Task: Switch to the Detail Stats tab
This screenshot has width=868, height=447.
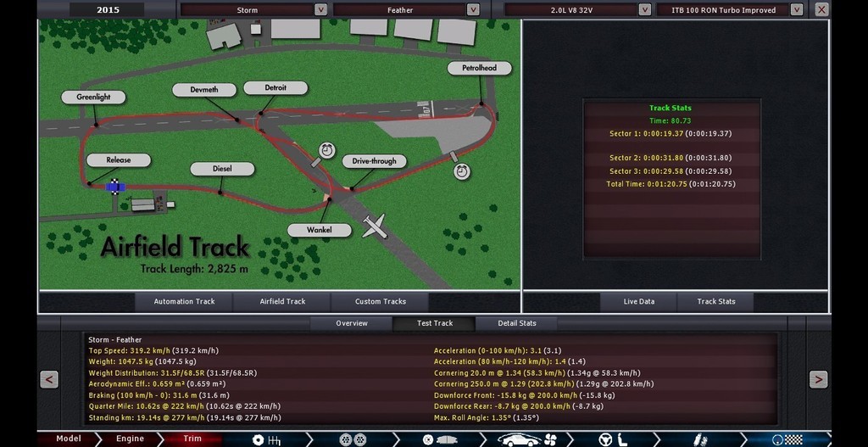Action: 516,323
